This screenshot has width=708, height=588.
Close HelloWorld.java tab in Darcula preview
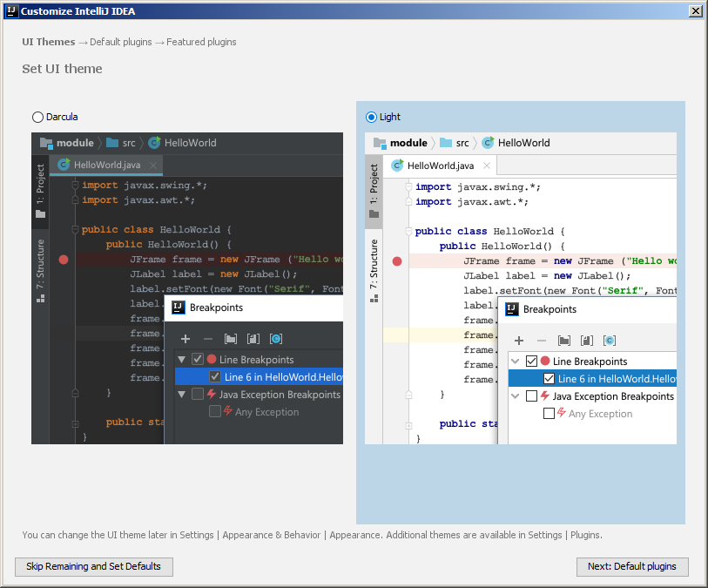(x=153, y=166)
